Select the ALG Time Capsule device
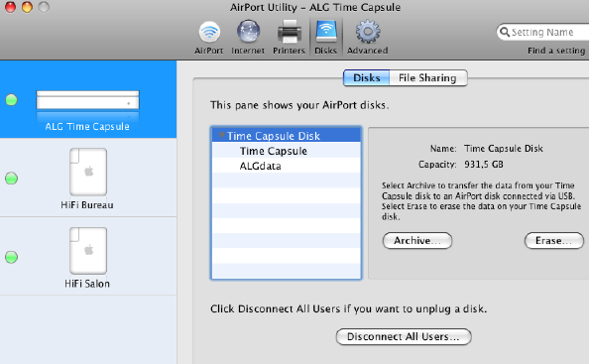The width and height of the screenshot is (589, 364). click(x=88, y=99)
